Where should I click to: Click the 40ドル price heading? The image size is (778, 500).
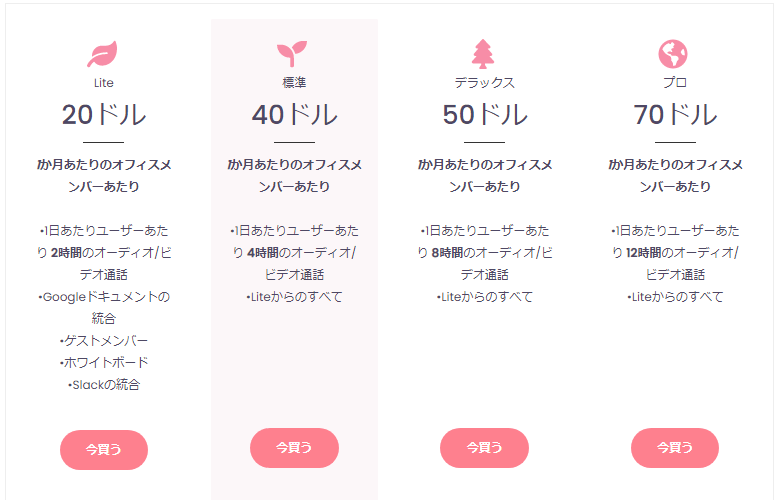[x=294, y=115]
